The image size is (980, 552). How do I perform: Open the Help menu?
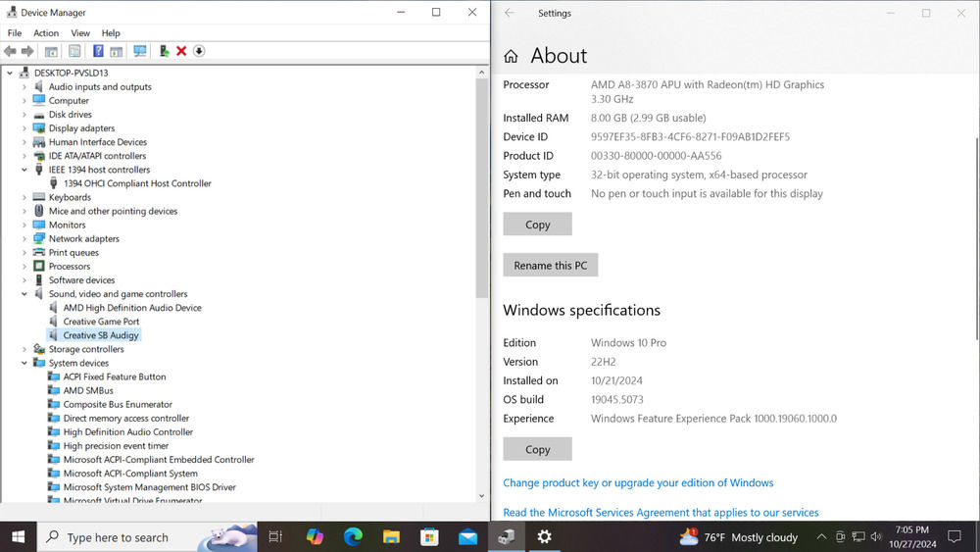tap(111, 33)
